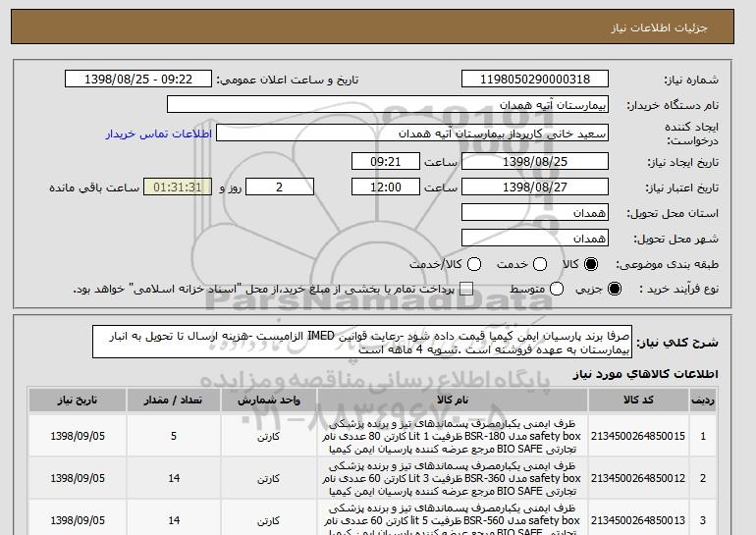This screenshot has width=756, height=535.
Task: Click the delivery city field همدان
Action: [x=535, y=239]
